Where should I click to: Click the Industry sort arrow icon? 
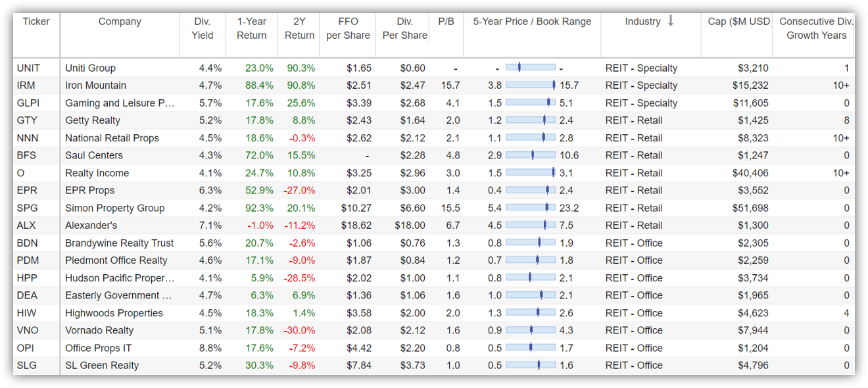point(671,21)
